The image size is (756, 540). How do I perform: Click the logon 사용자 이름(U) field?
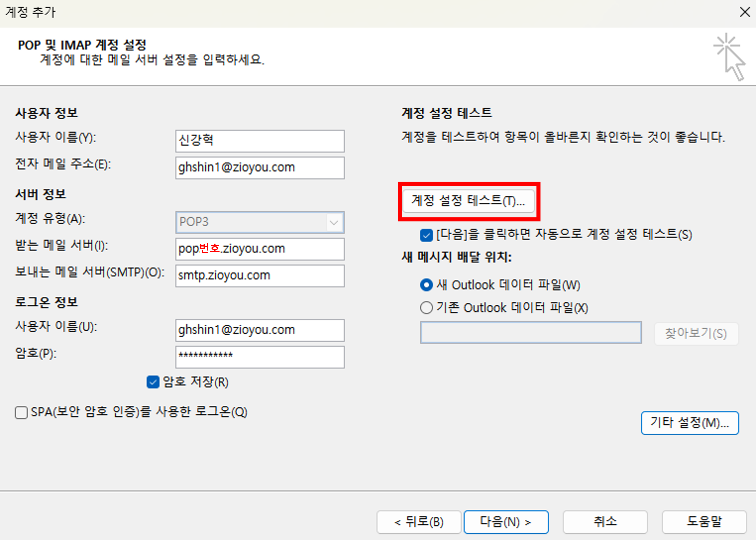[x=260, y=330]
